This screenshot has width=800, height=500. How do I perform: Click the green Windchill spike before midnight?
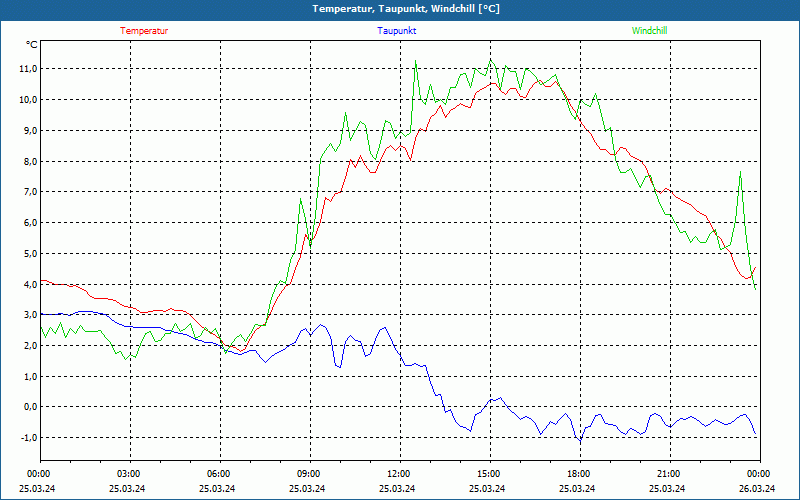pos(740,172)
